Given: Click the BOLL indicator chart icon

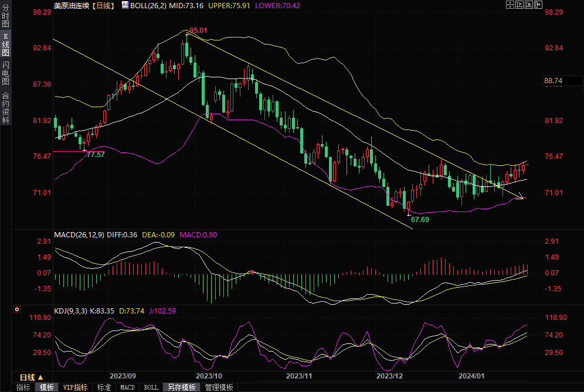Looking at the screenshot, I should (x=125, y=5).
